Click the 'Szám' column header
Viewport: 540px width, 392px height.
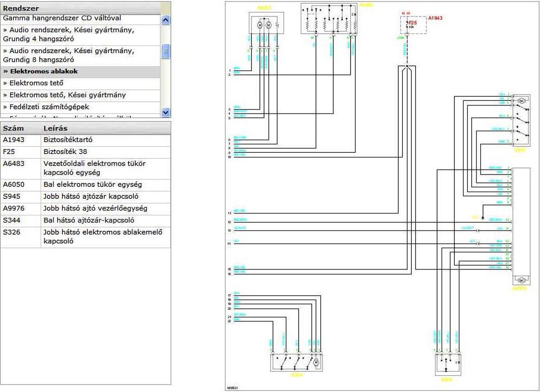[21, 128]
